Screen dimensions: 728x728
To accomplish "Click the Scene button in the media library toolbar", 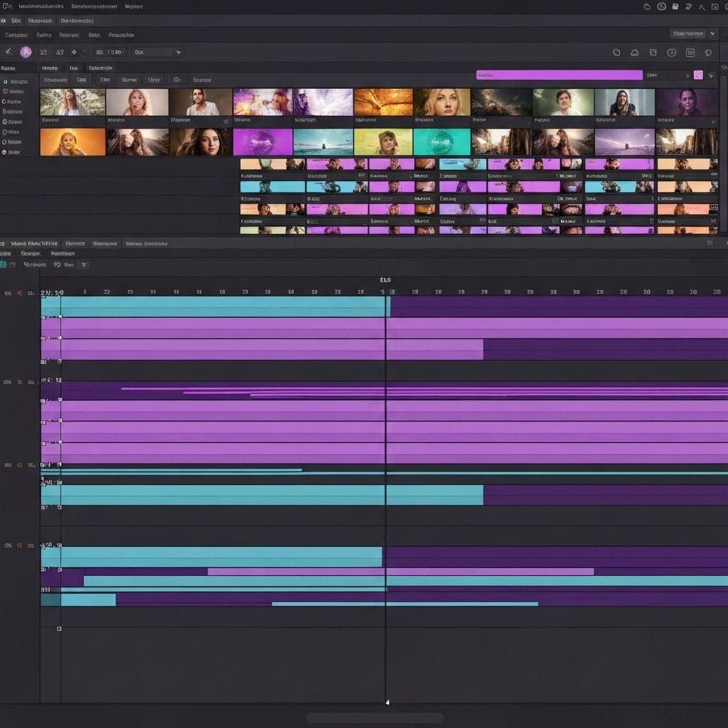I will pos(129,80).
